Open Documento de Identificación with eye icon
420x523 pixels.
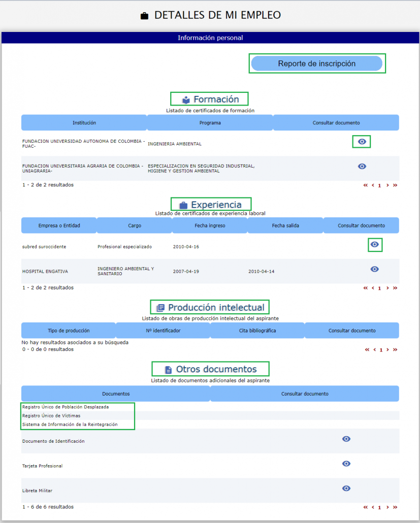(x=346, y=439)
